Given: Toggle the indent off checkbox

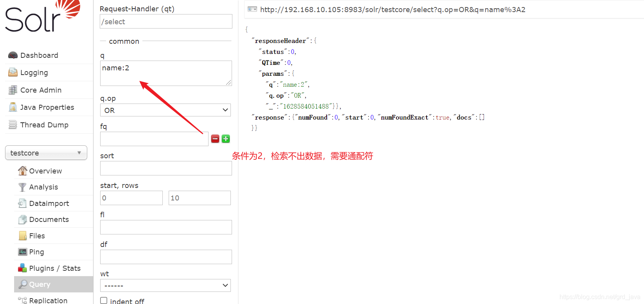Looking at the screenshot, I should tap(104, 300).
